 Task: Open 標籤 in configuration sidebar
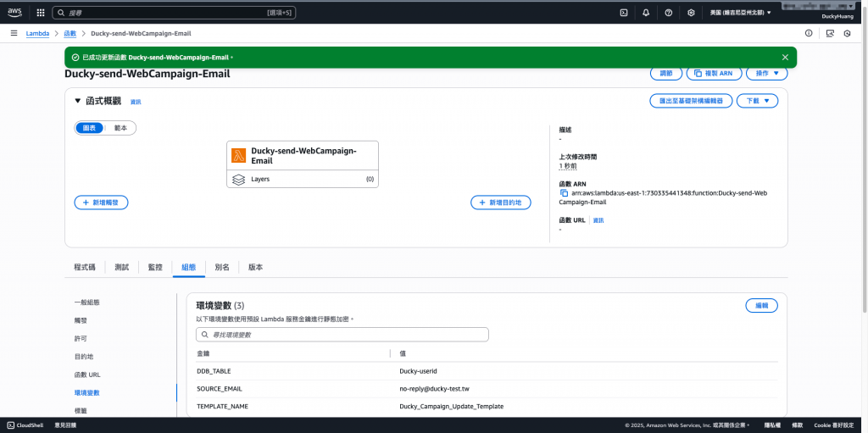[x=81, y=411]
